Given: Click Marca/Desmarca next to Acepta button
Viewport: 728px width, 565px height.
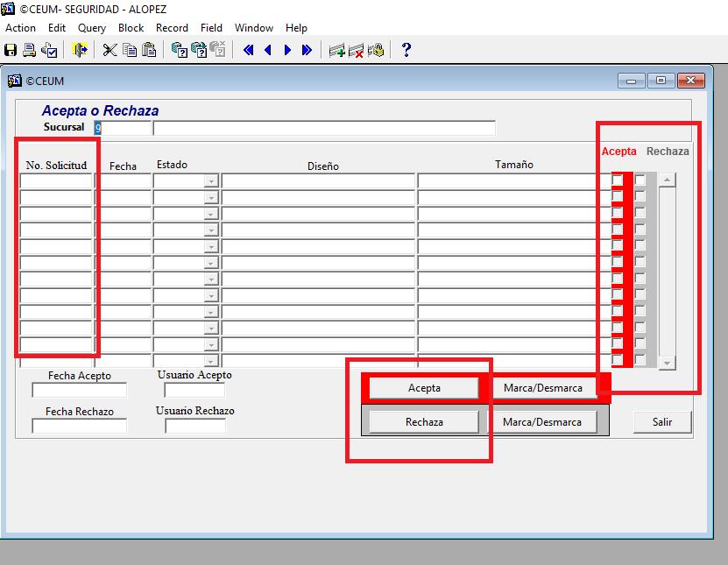Looking at the screenshot, I should point(543,388).
